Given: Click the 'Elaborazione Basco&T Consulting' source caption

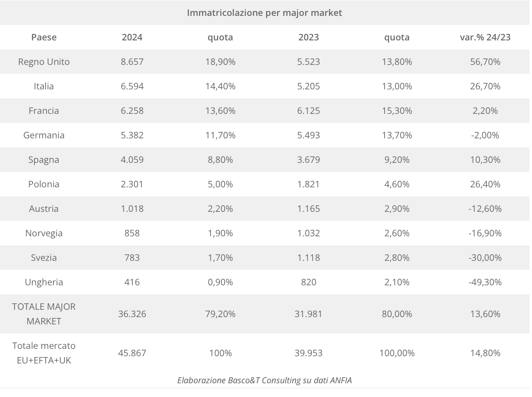Looking at the screenshot, I should tap(264, 380).
